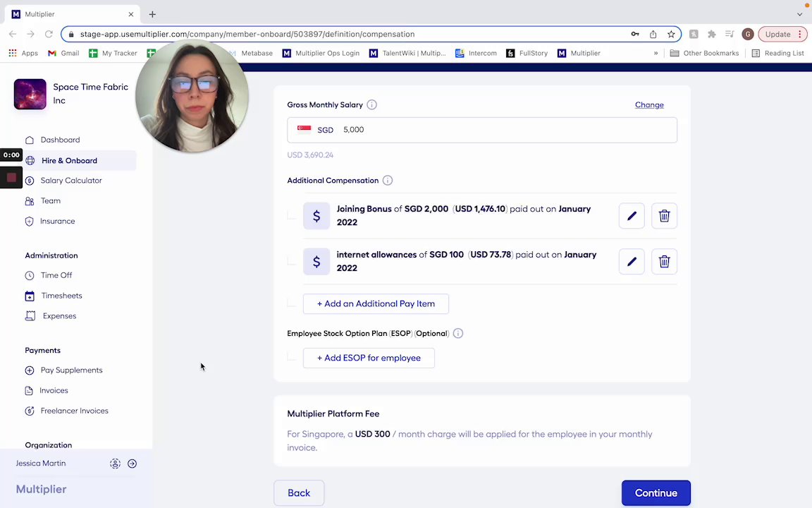The width and height of the screenshot is (812, 508).
Task: Click the dollar icon beside internet allowances
Action: [316, 261]
